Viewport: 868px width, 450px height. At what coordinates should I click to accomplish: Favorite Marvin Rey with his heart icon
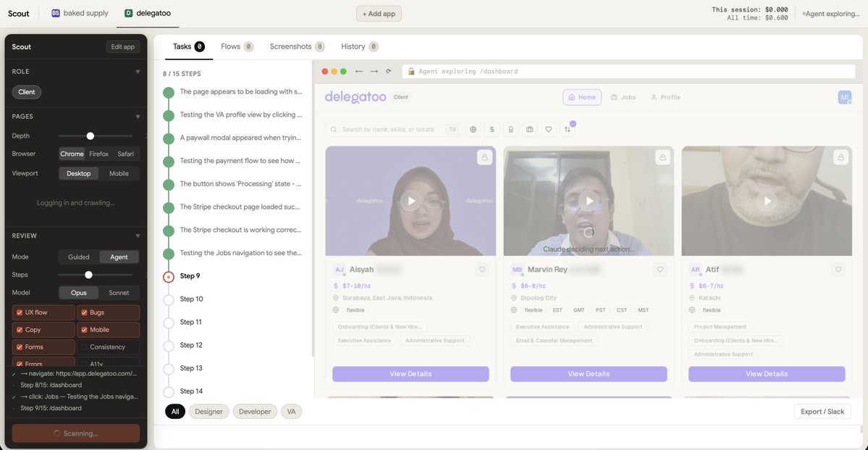[x=660, y=270]
